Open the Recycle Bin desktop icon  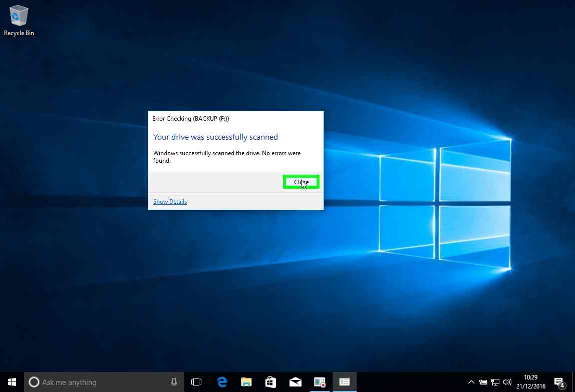coord(19,21)
